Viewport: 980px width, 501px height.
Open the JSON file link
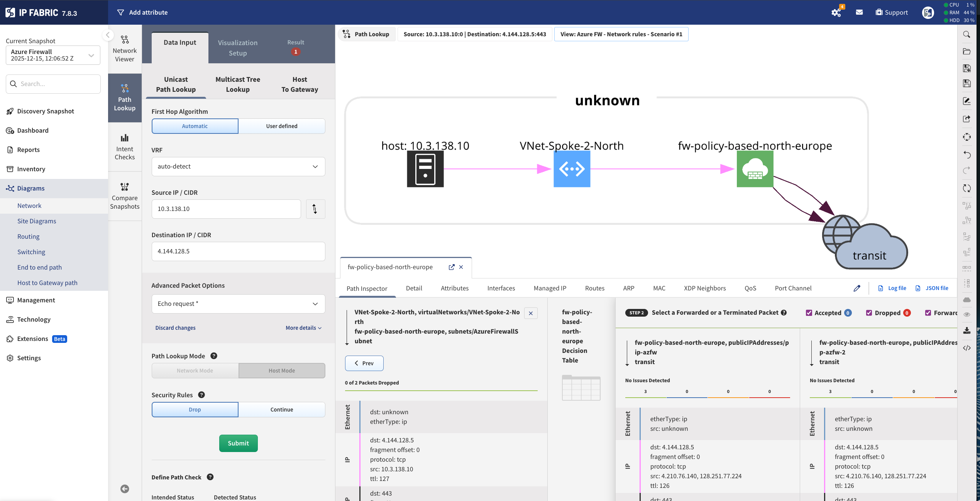[936, 288]
